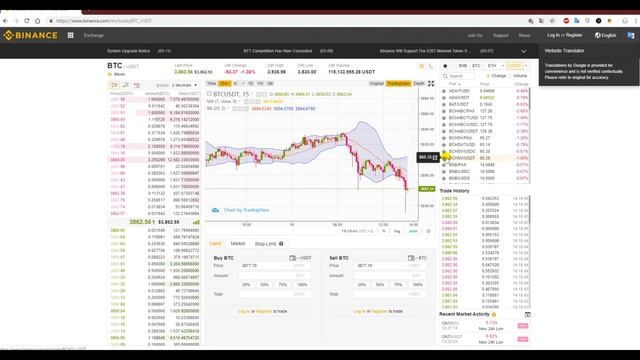Expand the announcements chevron
The height and width of the screenshot is (360, 640).
coord(523,51)
